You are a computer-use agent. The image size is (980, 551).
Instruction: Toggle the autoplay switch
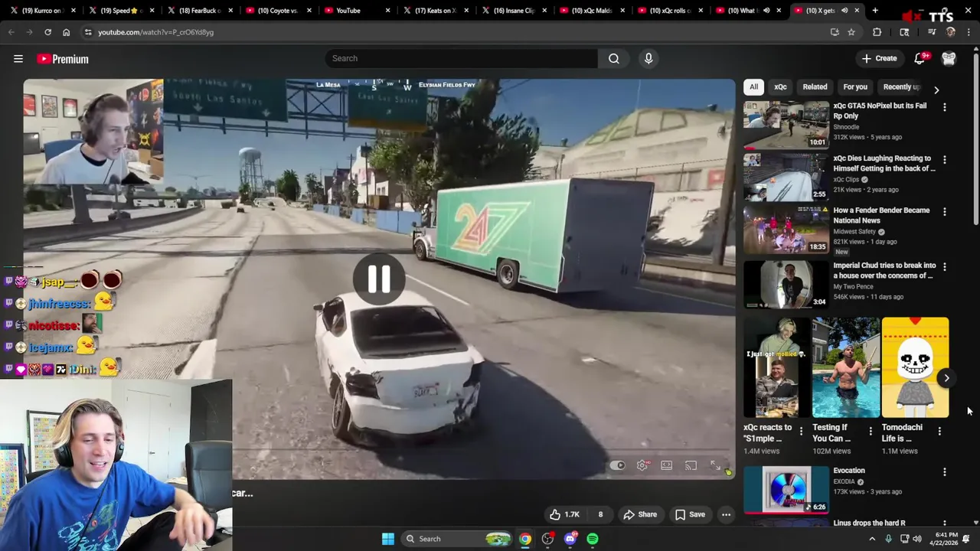point(618,465)
